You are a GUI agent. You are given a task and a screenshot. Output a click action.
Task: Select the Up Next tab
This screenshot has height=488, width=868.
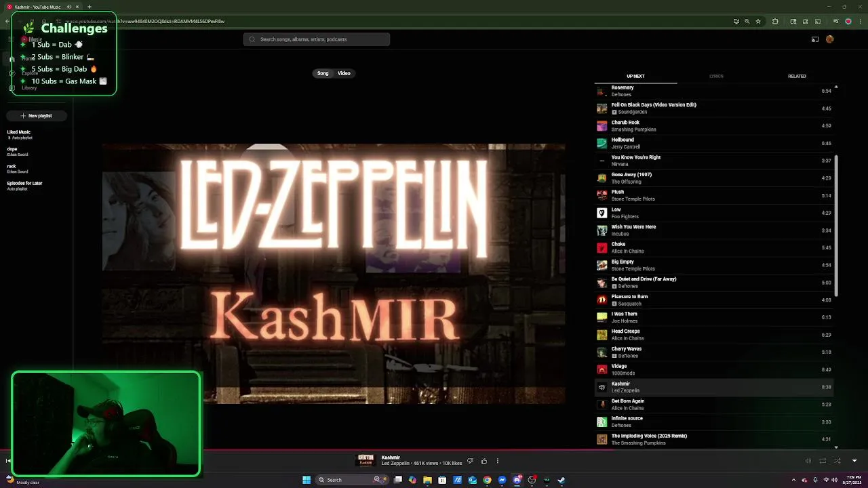(x=635, y=76)
